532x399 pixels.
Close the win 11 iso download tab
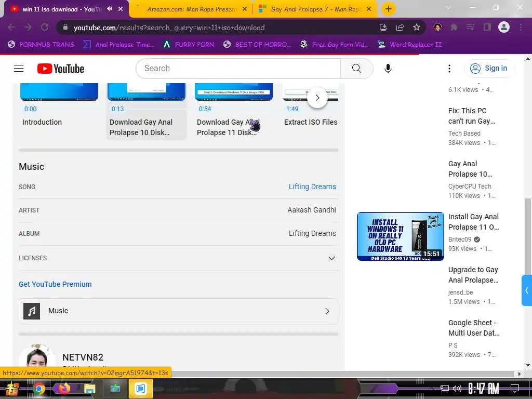121,9
